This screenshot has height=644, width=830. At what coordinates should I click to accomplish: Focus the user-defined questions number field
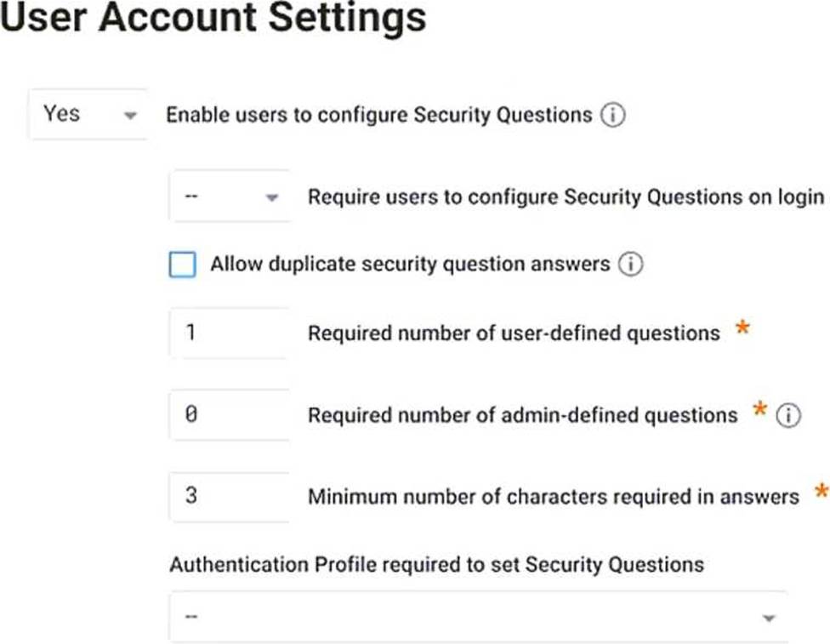(230, 333)
